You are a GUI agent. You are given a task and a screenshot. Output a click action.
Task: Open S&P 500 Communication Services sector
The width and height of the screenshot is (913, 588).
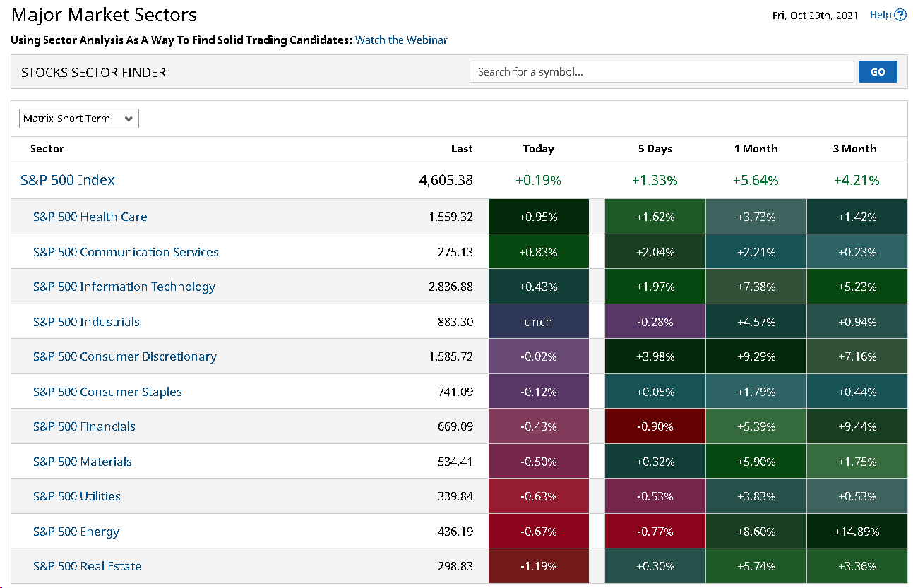coord(126,252)
